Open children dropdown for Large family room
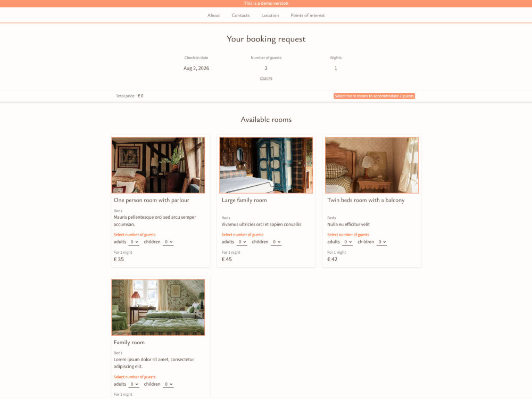This screenshot has height=399, width=532. click(276, 242)
